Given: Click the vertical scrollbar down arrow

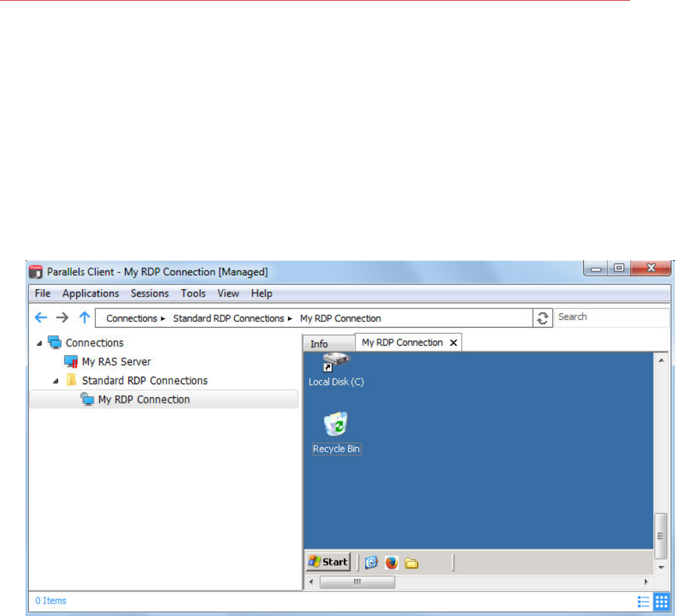Looking at the screenshot, I should [661, 568].
